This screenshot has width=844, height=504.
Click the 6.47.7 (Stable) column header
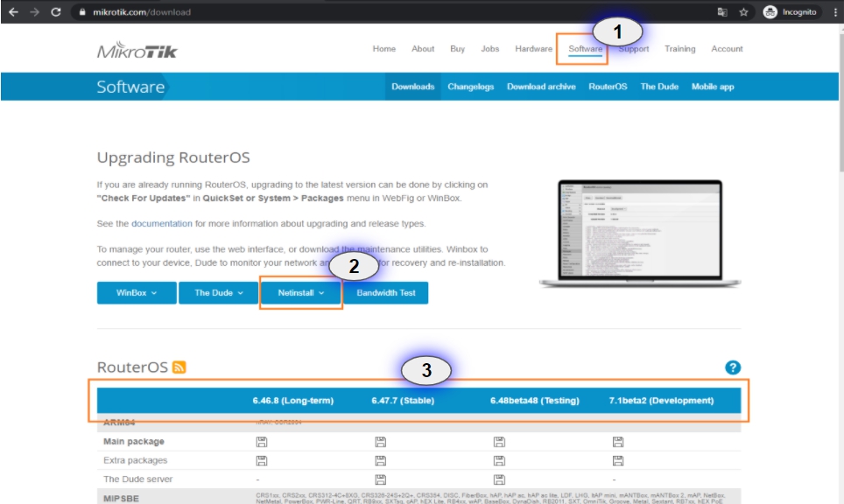click(403, 400)
